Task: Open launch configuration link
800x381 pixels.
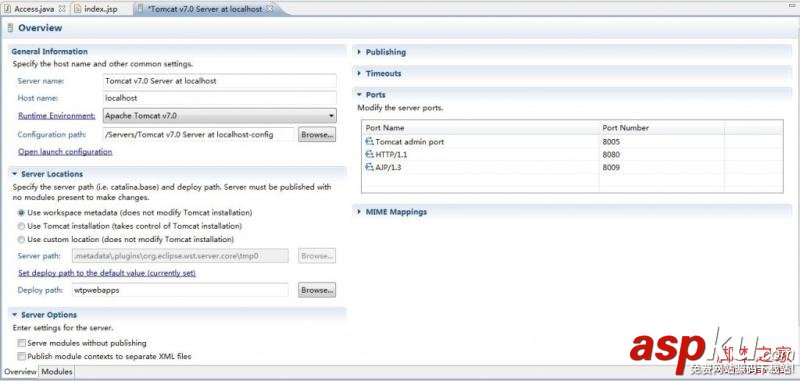Action: [x=65, y=152]
